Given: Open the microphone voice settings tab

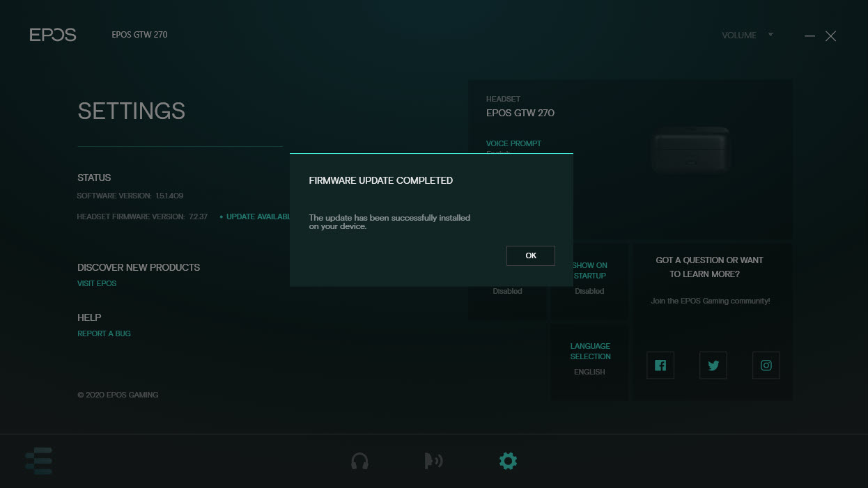Looking at the screenshot, I should pyautogui.click(x=433, y=461).
